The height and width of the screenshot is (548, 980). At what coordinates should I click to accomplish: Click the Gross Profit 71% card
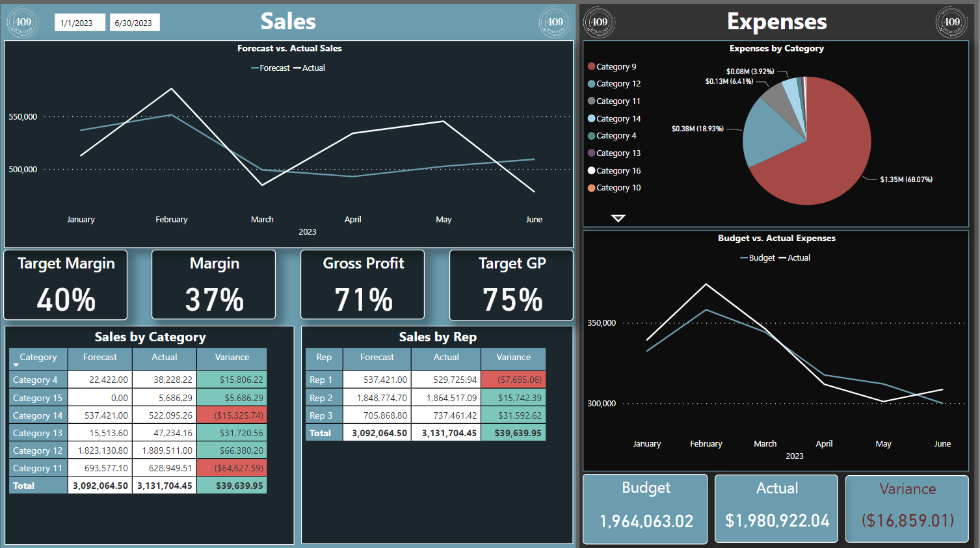click(x=363, y=285)
